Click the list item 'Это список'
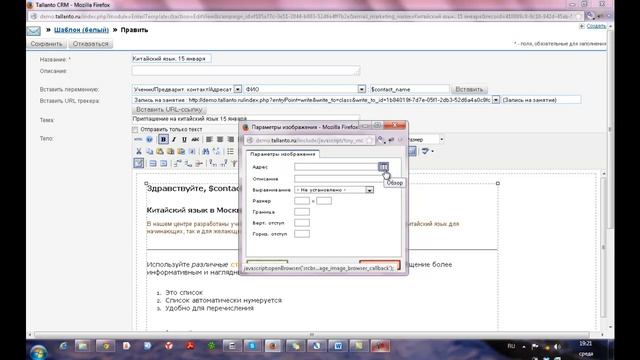Image resolution: width=640 pixels, height=360 pixels. 184,292
